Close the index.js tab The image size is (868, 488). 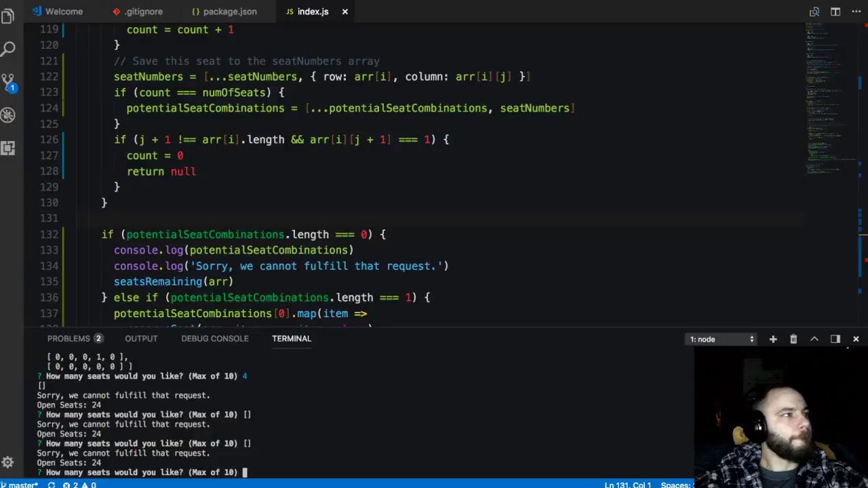tap(344, 12)
